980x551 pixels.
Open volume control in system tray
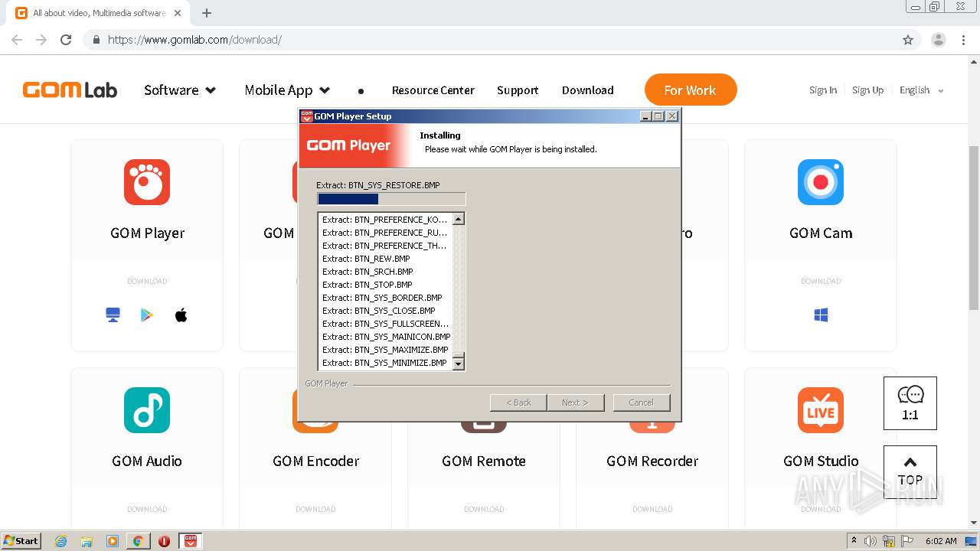pyautogui.click(x=871, y=541)
